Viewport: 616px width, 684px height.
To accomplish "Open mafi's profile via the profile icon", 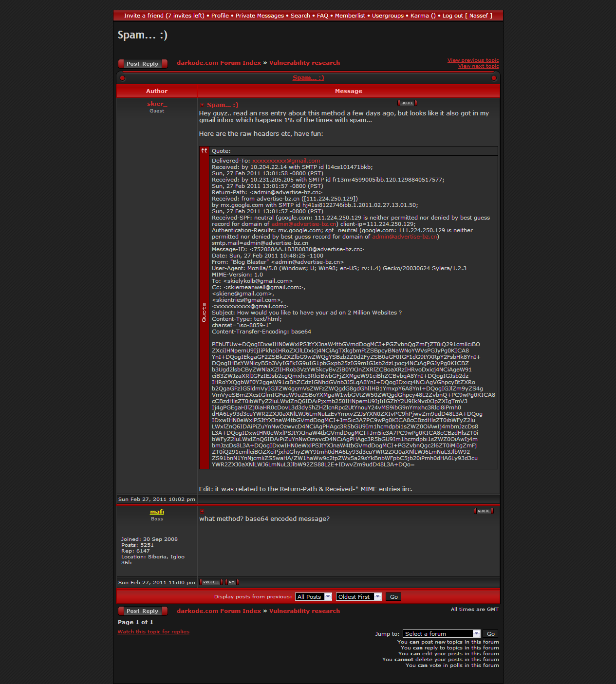I will (211, 582).
